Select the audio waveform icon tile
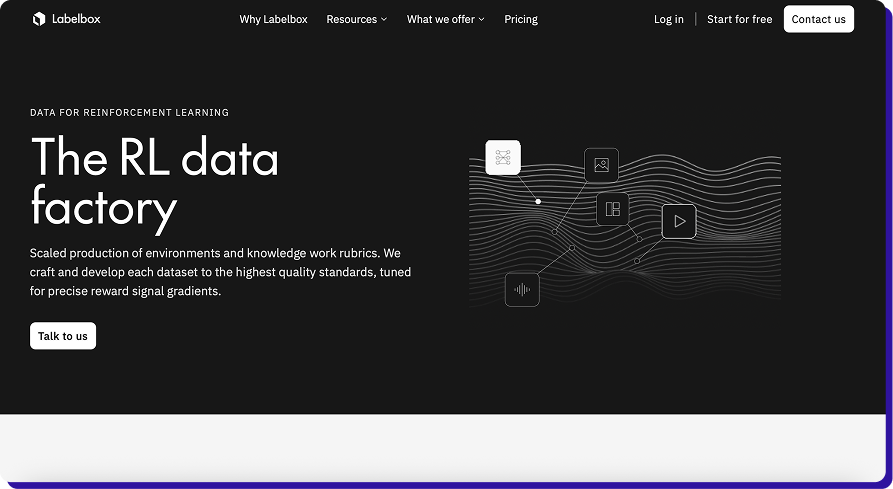Screen dimensions: 893x489 pos(522,290)
